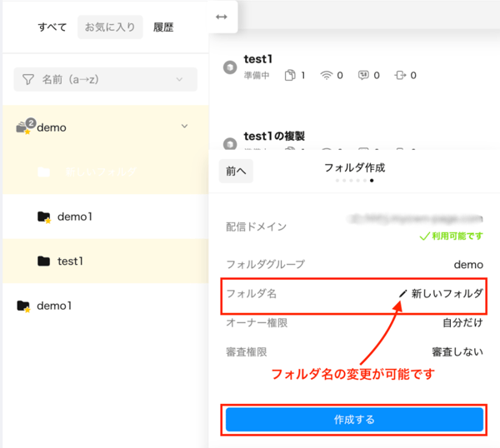
Task: Switch to the お気に入り tab
Action: coord(110,27)
